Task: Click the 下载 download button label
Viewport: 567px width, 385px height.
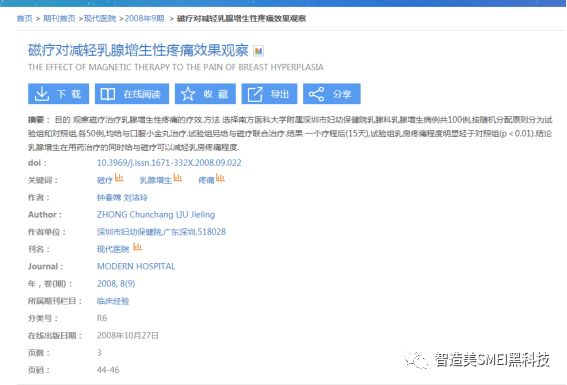Action: 69,94
